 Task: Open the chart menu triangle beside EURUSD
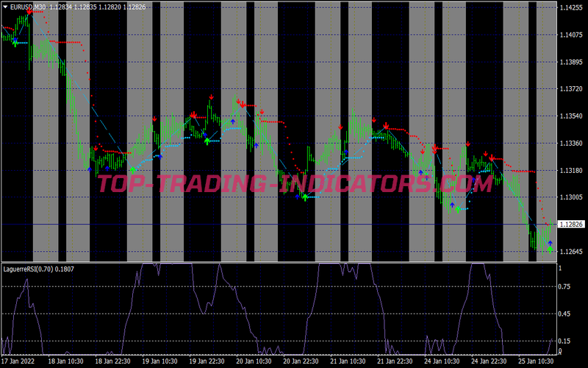point(5,7)
